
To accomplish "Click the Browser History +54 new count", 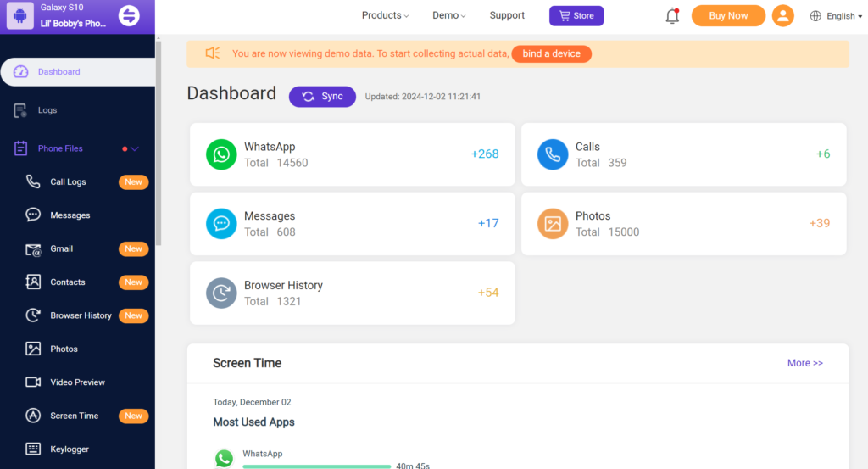I will pos(488,293).
